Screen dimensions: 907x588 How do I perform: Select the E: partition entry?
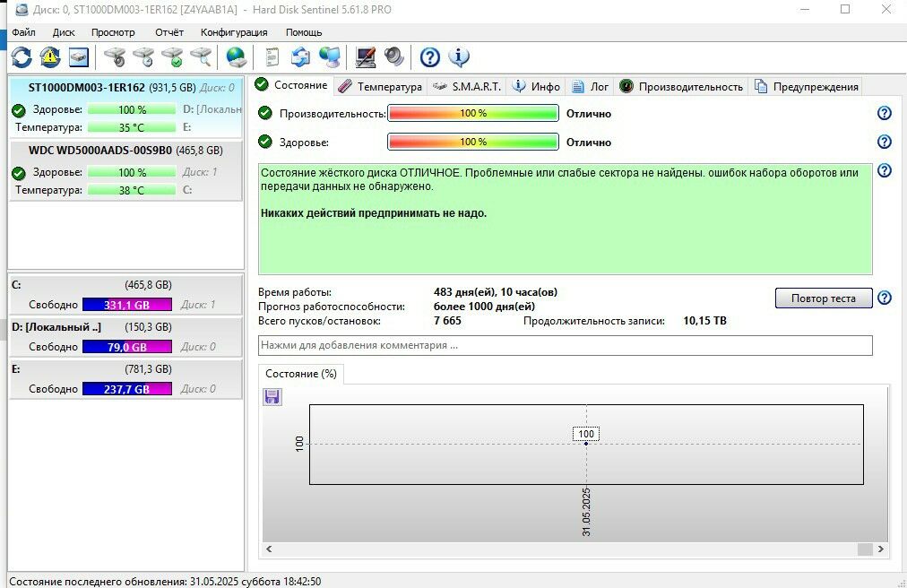point(125,379)
